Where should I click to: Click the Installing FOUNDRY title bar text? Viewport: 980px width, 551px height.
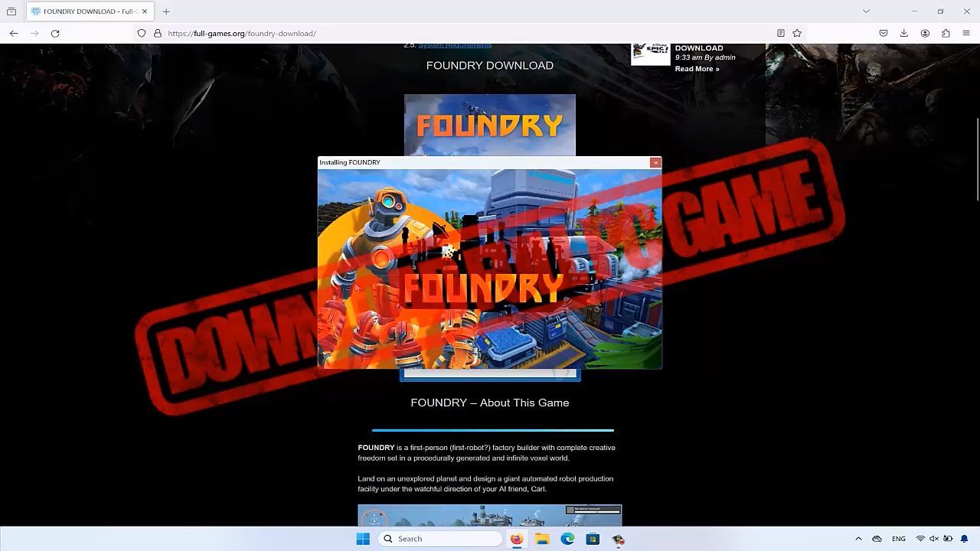[350, 162]
